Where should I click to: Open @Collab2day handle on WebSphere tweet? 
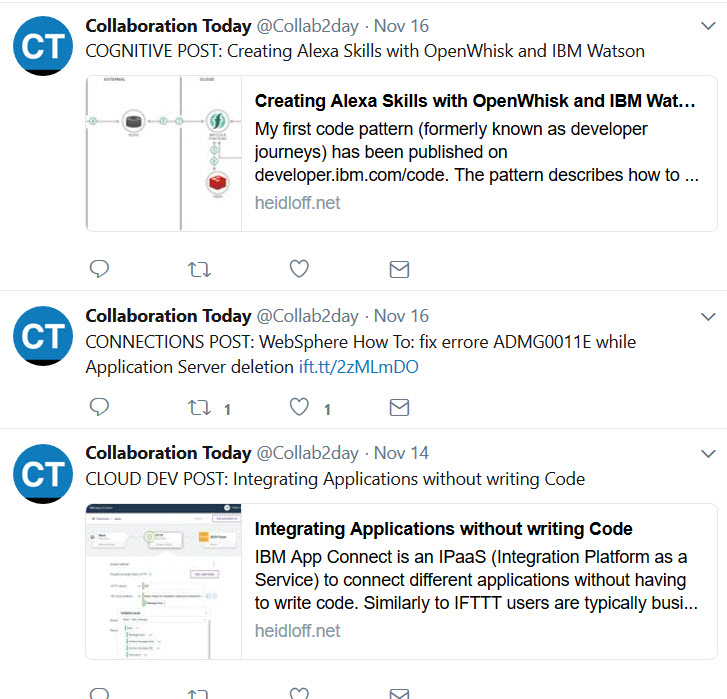coord(307,316)
